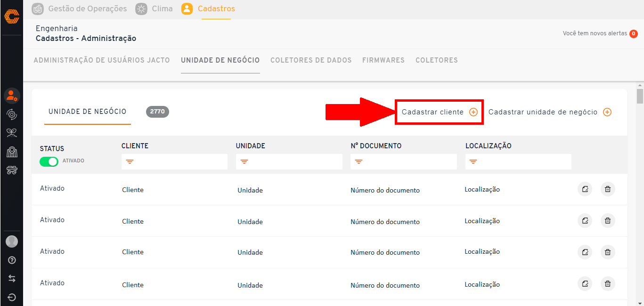Viewport: 644px width, 306px height.
Task: Click filter icon in Cliente column
Action: [130, 161]
